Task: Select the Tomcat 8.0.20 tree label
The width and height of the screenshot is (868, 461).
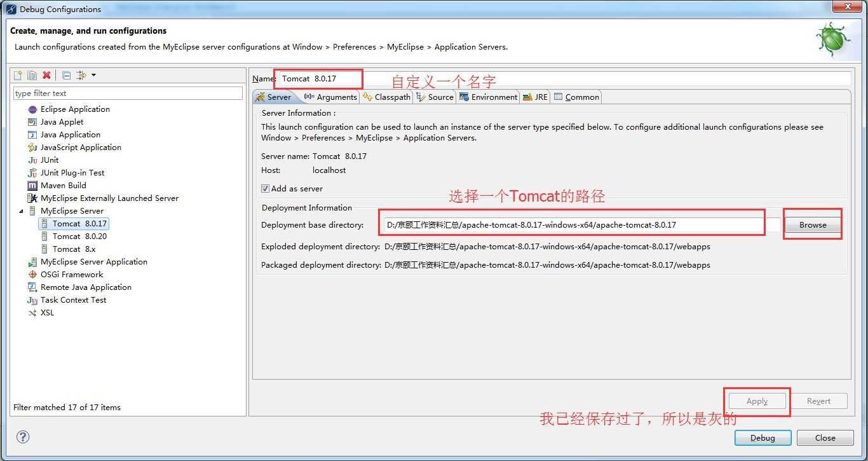Action: 79,237
